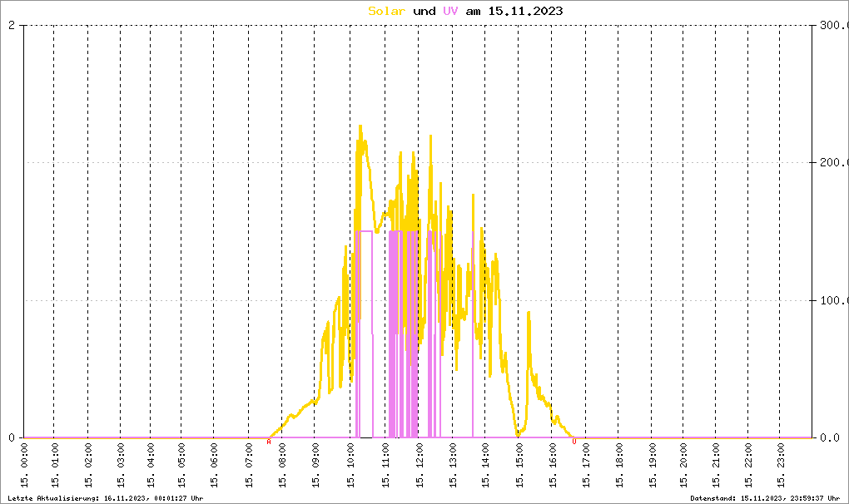Click the "300.0" right axis label

[832, 26]
